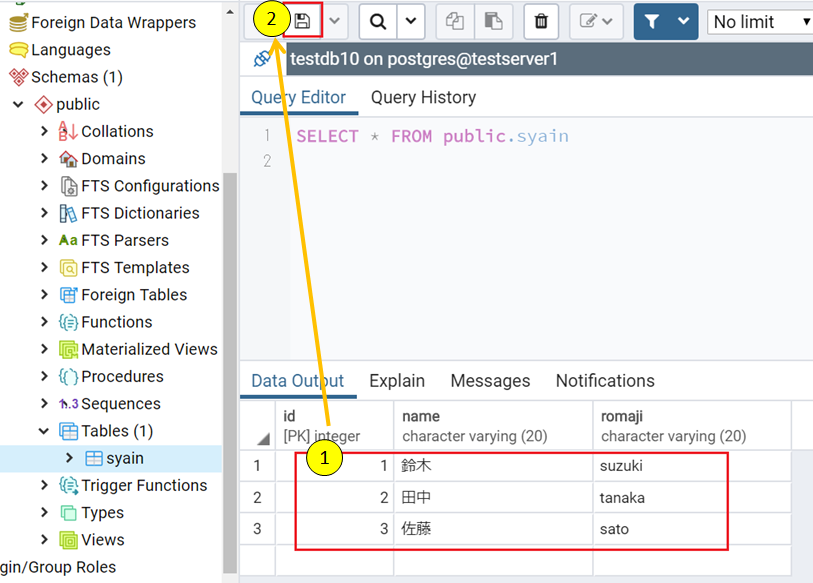
Task: Click the Paste rows icon
Action: (x=493, y=21)
